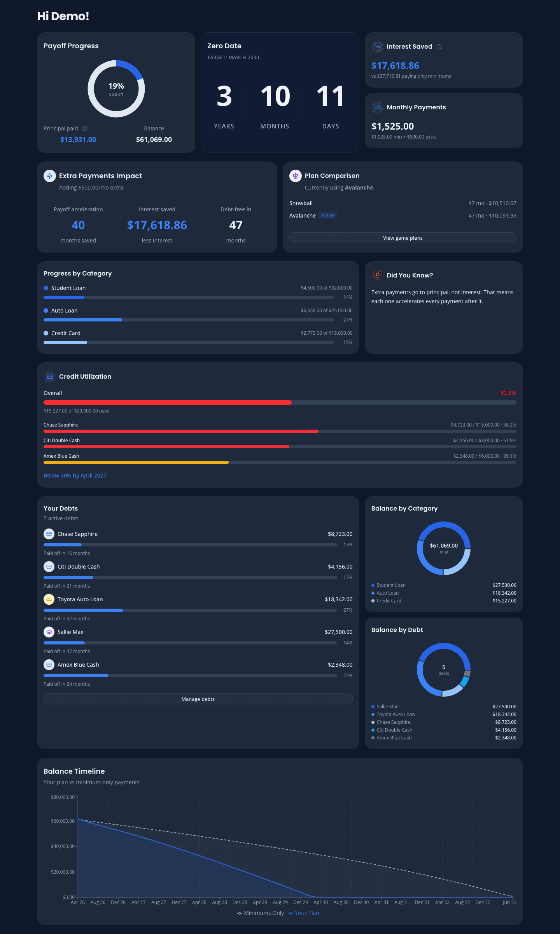Click the Active badge next to Avalanche
This screenshot has height=934, width=560.
(x=328, y=216)
